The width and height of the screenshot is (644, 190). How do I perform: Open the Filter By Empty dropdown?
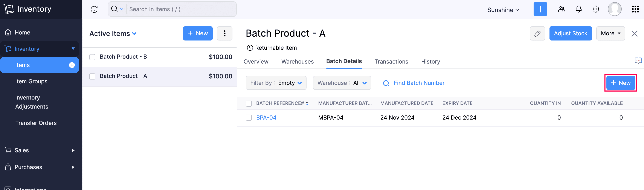click(276, 83)
